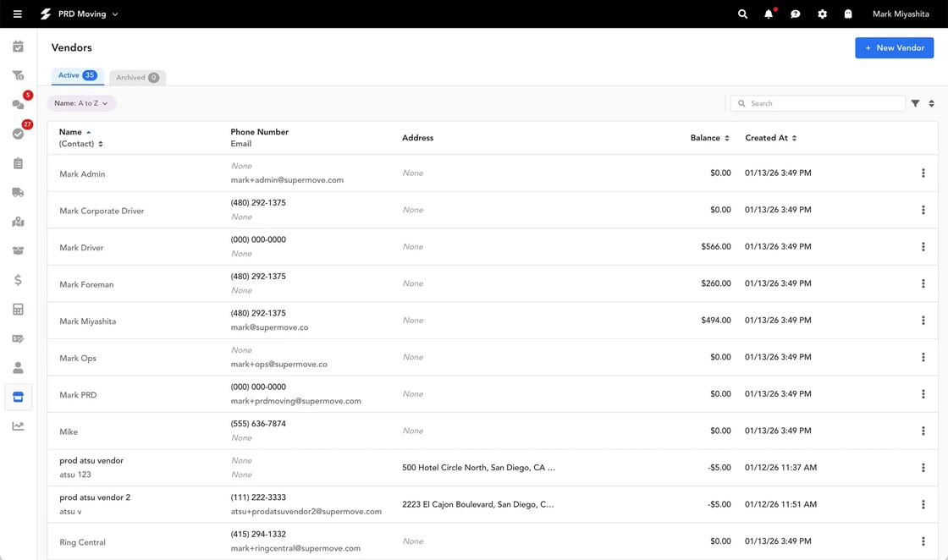Open the filter-clock sidebar icon
Viewport: 948px width, 560px height.
pyautogui.click(x=18, y=75)
